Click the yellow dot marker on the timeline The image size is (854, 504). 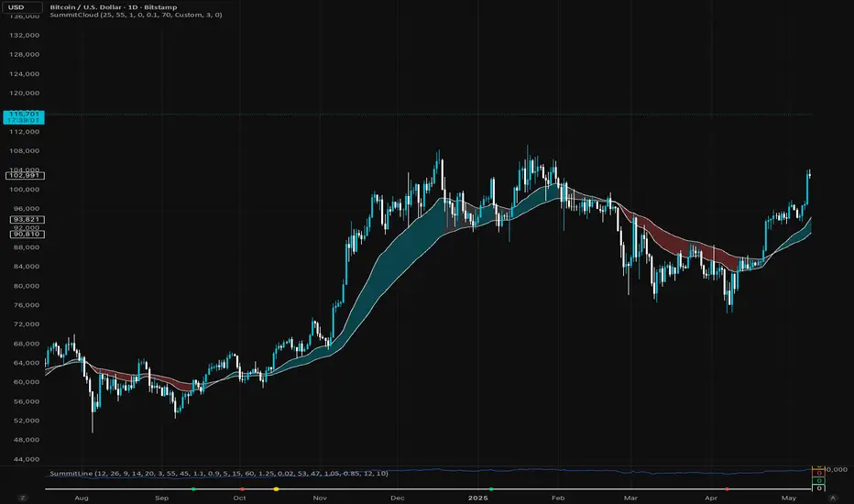click(x=276, y=489)
